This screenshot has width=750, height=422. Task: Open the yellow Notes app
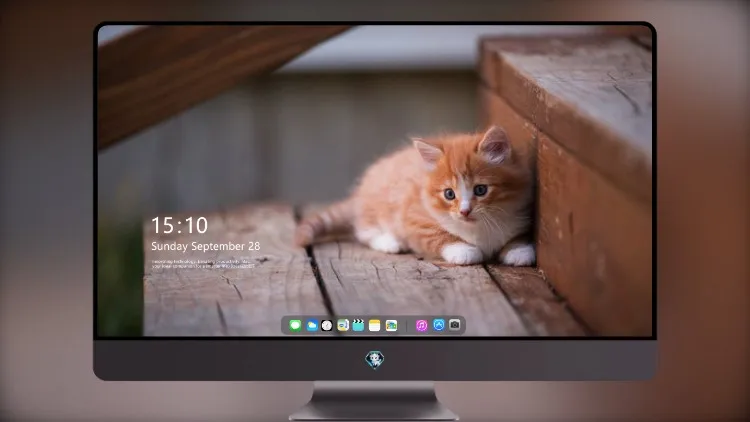pyautogui.click(x=375, y=325)
